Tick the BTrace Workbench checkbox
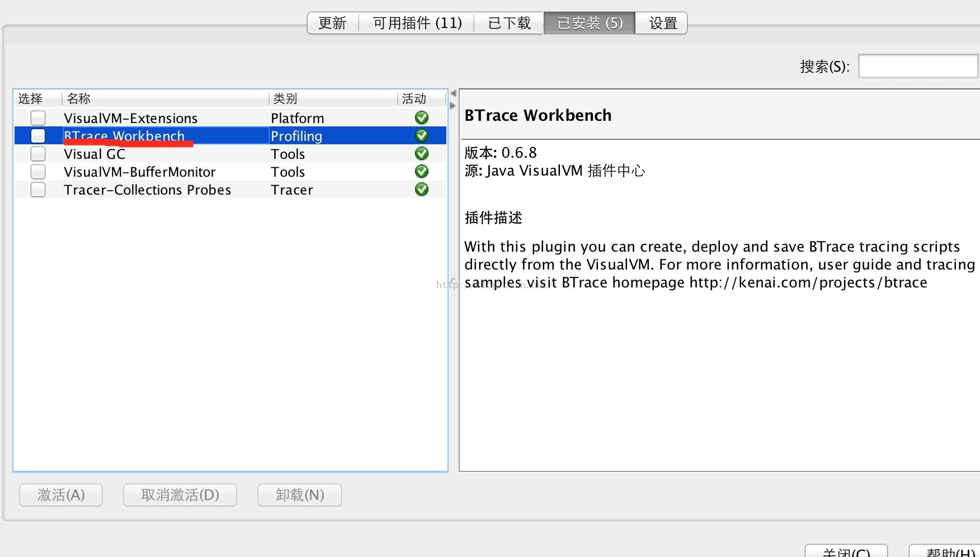Image resolution: width=980 pixels, height=557 pixels. (38, 136)
